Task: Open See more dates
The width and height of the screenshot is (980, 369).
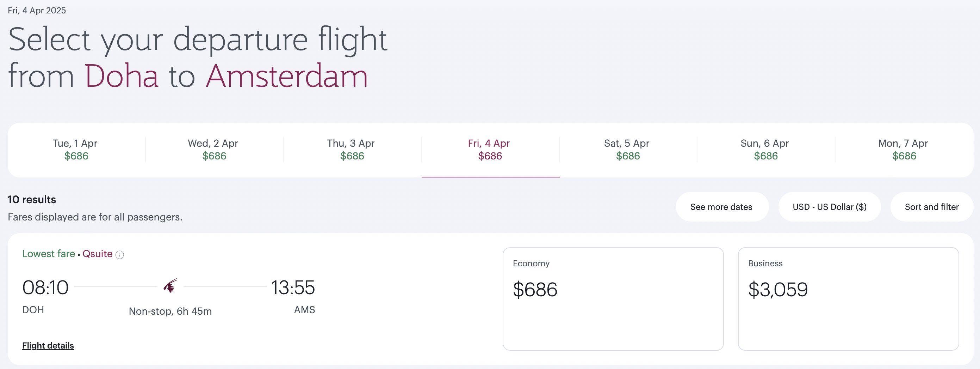Action: [x=722, y=207]
